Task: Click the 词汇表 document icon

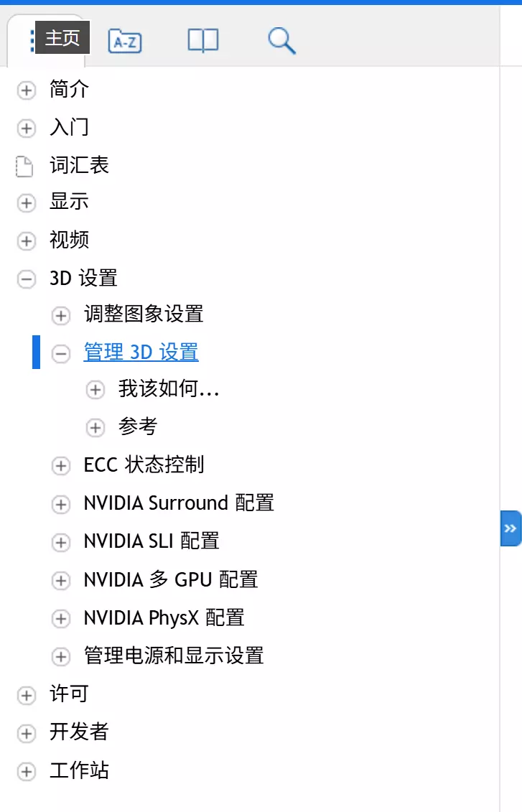Action: point(26,167)
